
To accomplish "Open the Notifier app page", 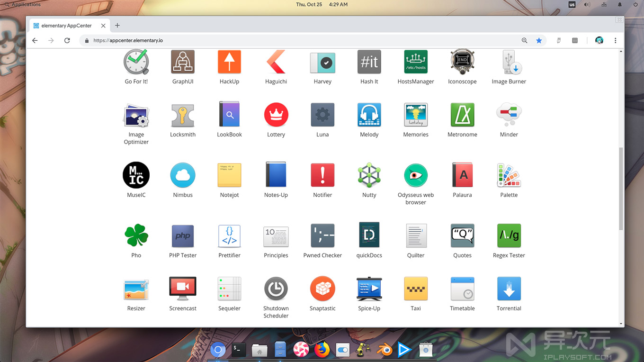I will point(322,175).
